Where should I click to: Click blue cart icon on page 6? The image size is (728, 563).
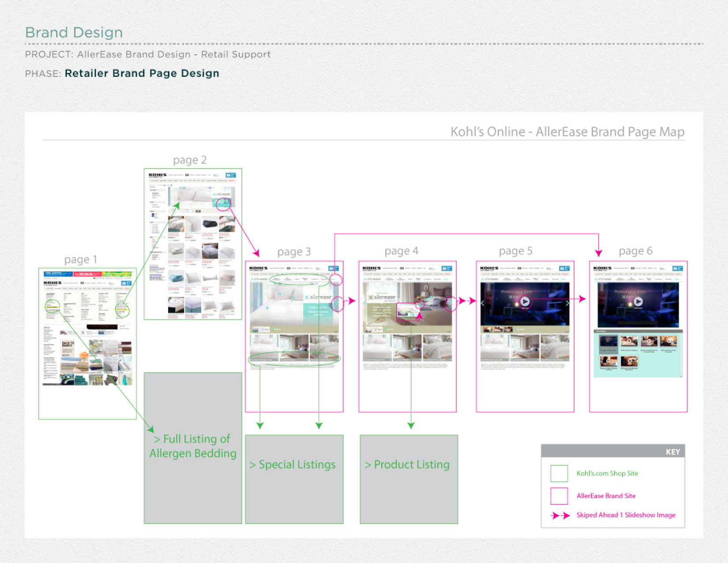(x=677, y=268)
